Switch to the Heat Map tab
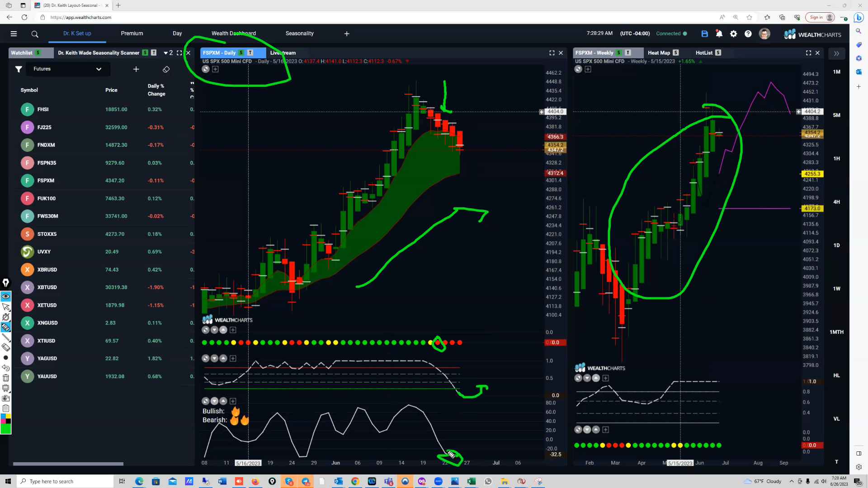868x488 pixels. pos(659,53)
